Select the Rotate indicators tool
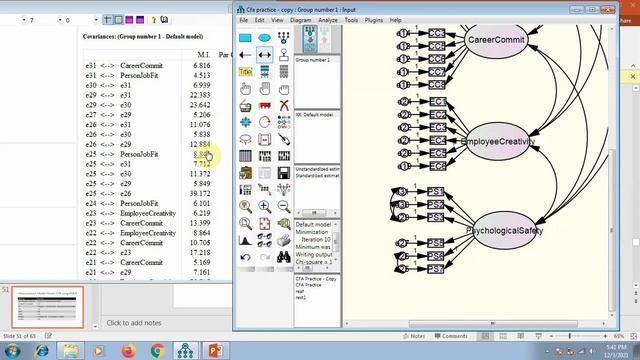 tap(264, 122)
